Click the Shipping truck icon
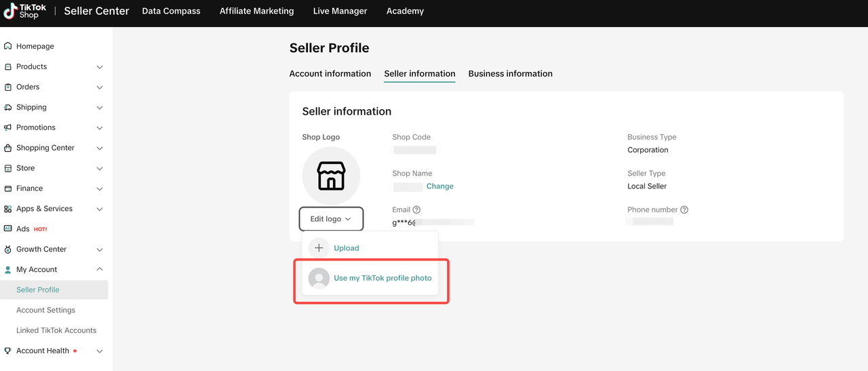 [8, 107]
